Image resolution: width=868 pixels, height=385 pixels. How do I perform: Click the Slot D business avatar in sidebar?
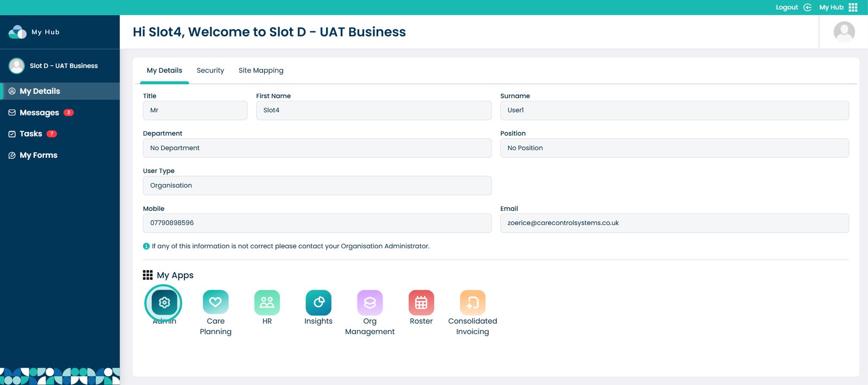pos(17,66)
